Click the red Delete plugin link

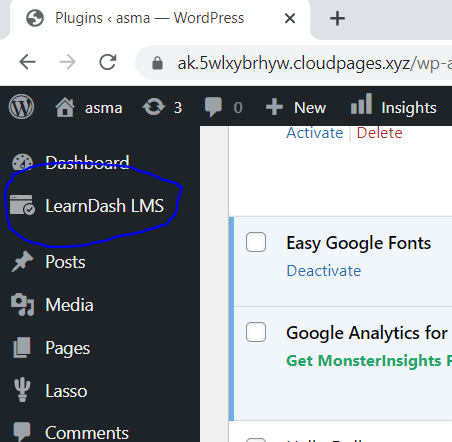(379, 133)
